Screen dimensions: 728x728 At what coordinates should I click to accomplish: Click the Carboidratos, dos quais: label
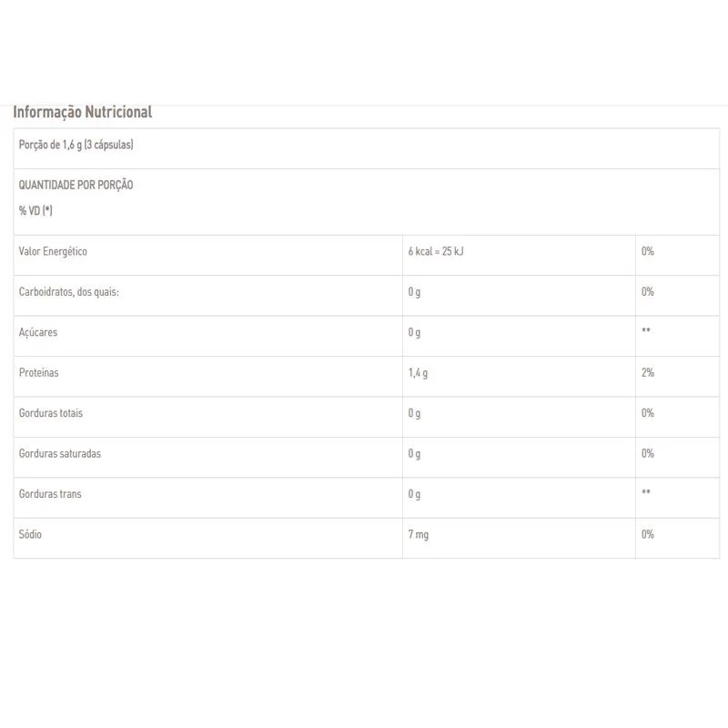tap(69, 292)
